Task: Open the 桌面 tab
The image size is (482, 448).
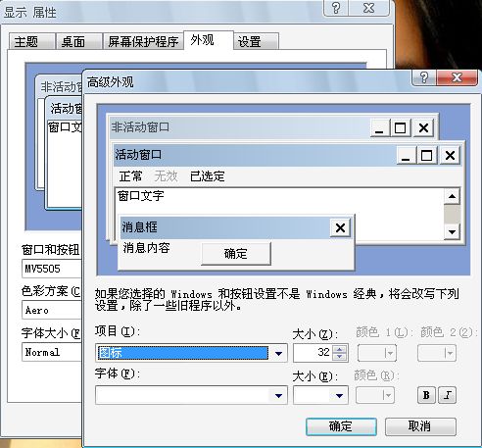Action: [x=78, y=41]
